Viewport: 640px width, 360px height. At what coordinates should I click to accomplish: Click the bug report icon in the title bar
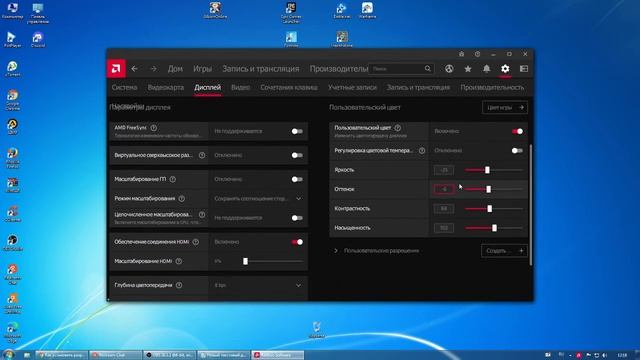tap(462, 54)
